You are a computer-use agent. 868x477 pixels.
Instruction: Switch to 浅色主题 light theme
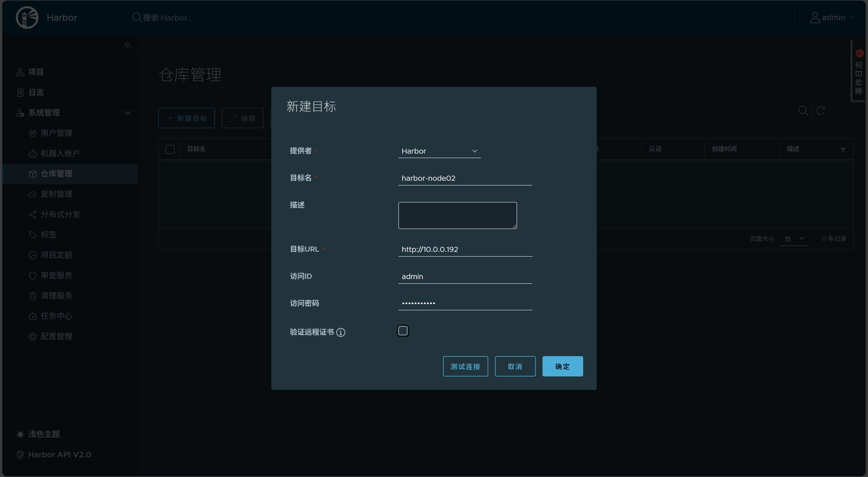[44, 434]
